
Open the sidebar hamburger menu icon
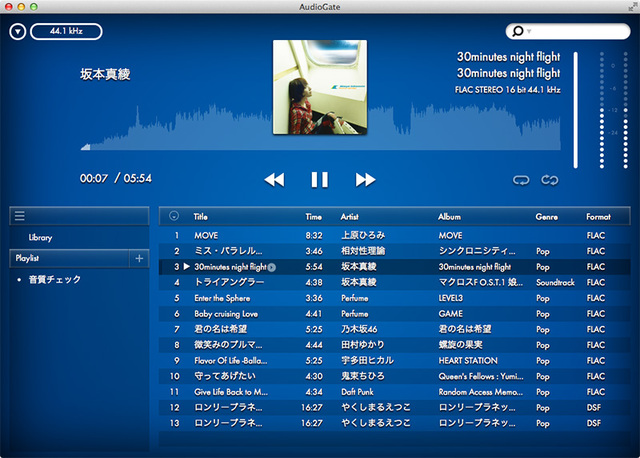[20, 216]
